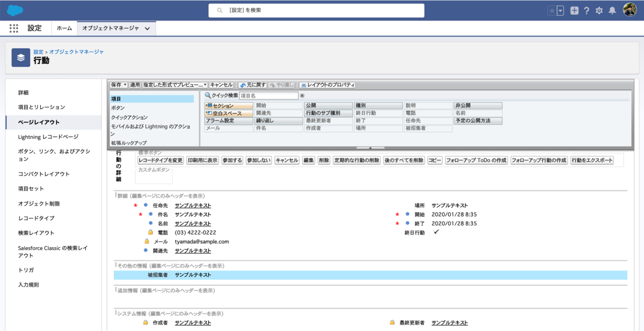This screenshot has height=331, width=644.
Task: Click the favorites star icon
Action: click(553, 9)
